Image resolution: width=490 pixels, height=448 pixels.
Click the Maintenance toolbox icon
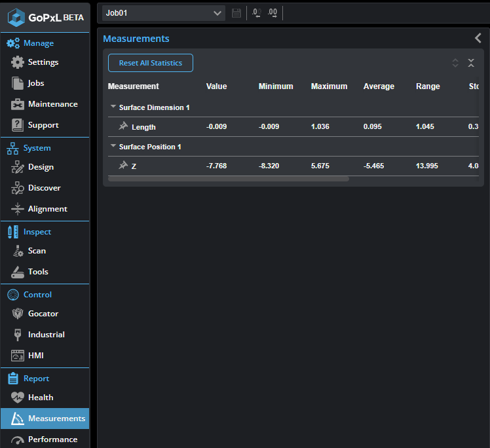(x=18, y=104)
